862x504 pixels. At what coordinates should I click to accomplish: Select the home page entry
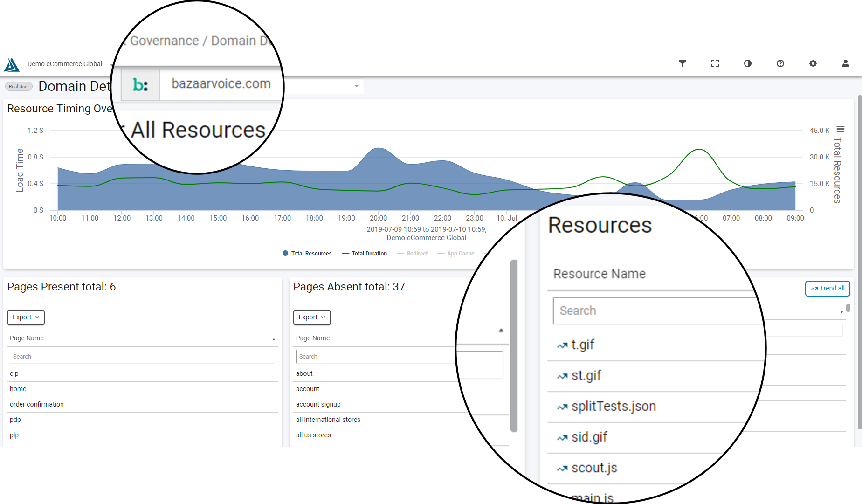[18, 389]
